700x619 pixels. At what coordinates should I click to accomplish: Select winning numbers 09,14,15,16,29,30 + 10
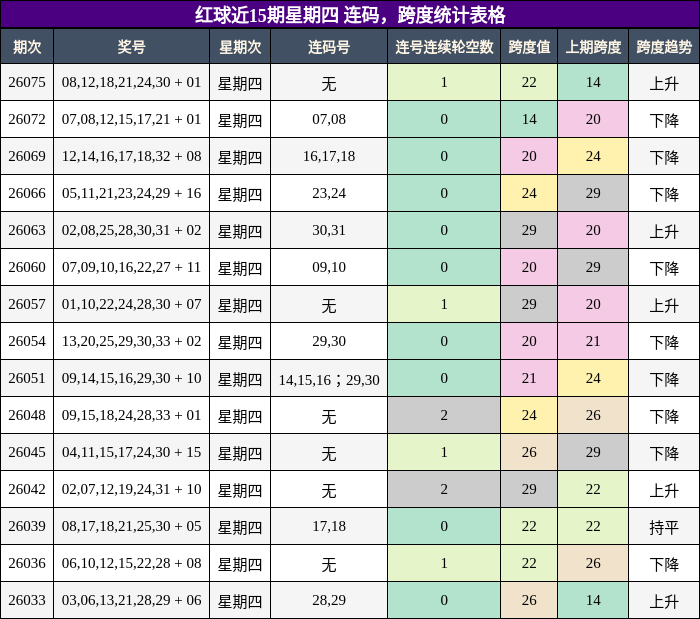click(131, 378)
